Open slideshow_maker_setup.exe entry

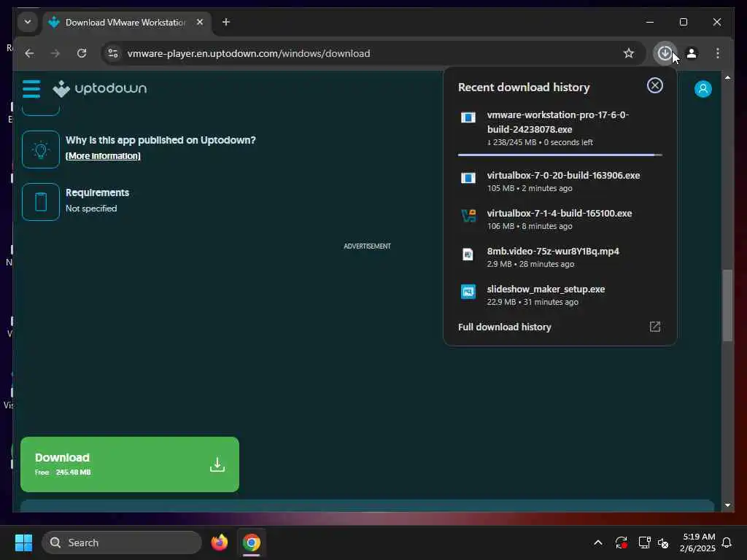(560, 295)
